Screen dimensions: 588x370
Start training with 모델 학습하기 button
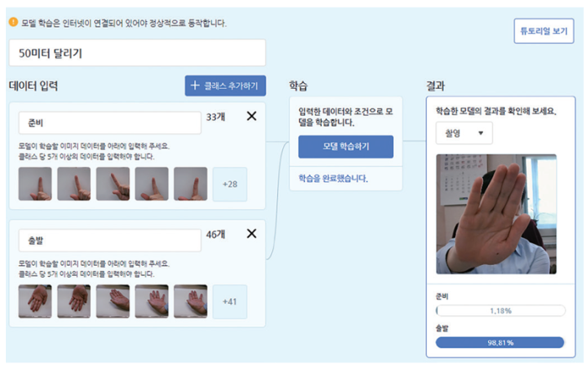(x=346, y=147)
